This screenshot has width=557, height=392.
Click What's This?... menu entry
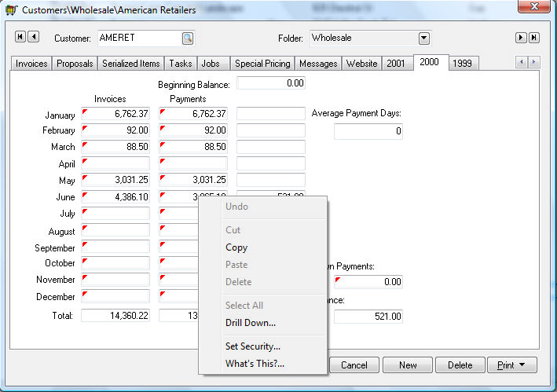(255, 363)
